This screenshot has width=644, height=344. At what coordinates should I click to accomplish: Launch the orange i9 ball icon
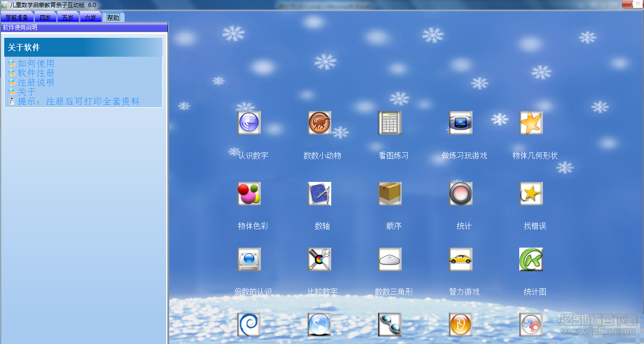(461, 325)
